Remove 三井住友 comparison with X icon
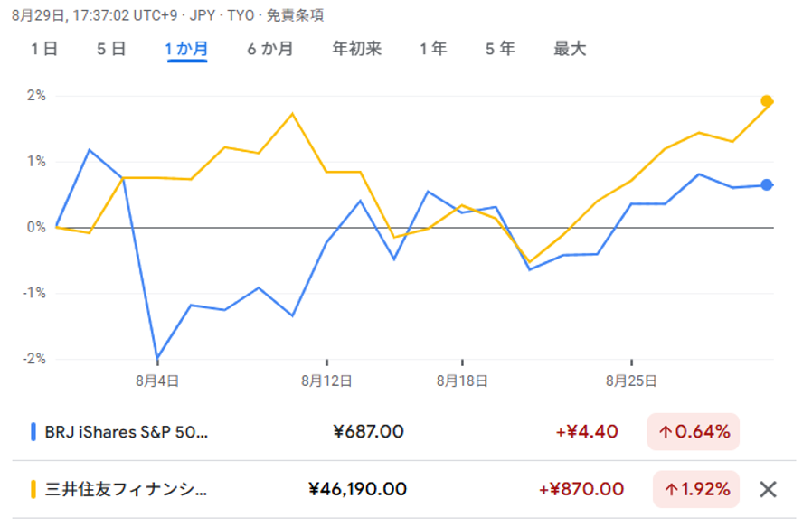Screen dimensions: 812x527 pos(768,489)
